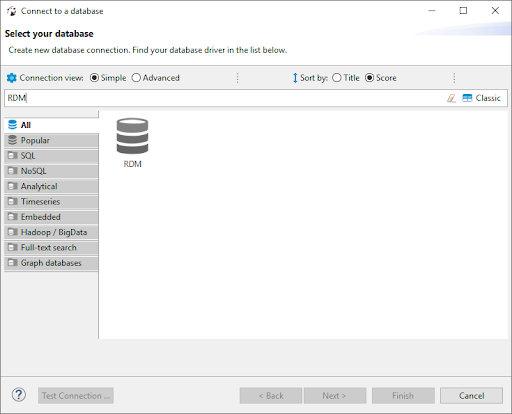Screen dimensions: 512x414
Task: Select the Simple connection view radio
Action: 94,78
